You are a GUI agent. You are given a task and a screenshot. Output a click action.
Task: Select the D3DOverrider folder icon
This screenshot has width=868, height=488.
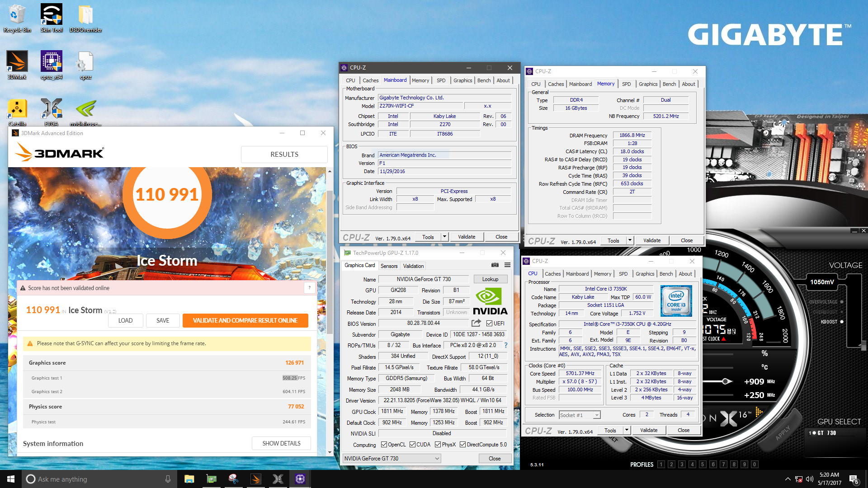[x=85, y=18]
